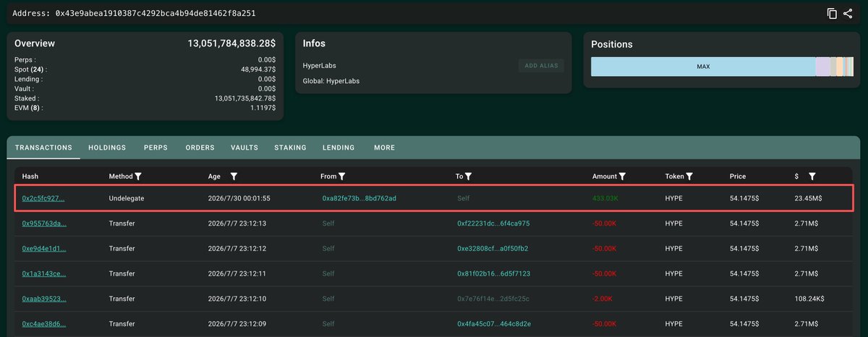Select the lavender segment in the Positions bar
The height and width of the screenshot is (337, 868).
[822, 67]
